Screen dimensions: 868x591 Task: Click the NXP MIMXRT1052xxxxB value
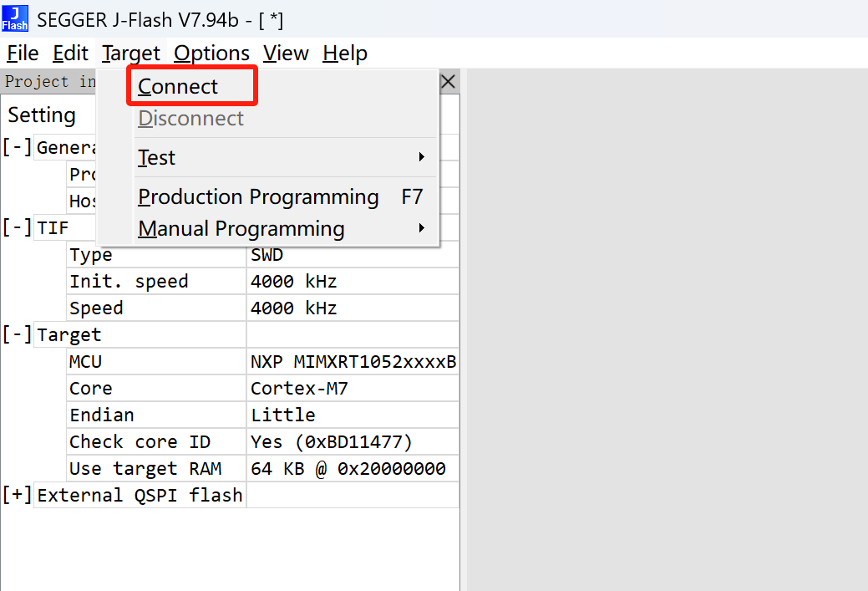(353, 362)
